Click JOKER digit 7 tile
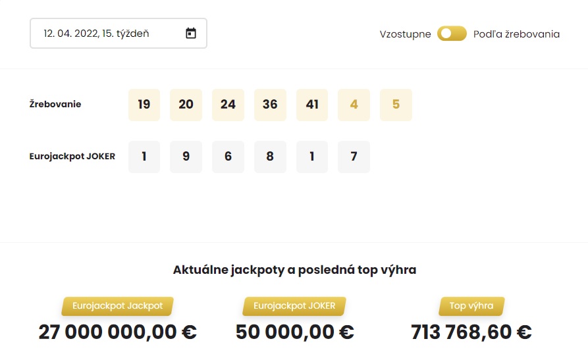588x364 pixels. point(354,157)
